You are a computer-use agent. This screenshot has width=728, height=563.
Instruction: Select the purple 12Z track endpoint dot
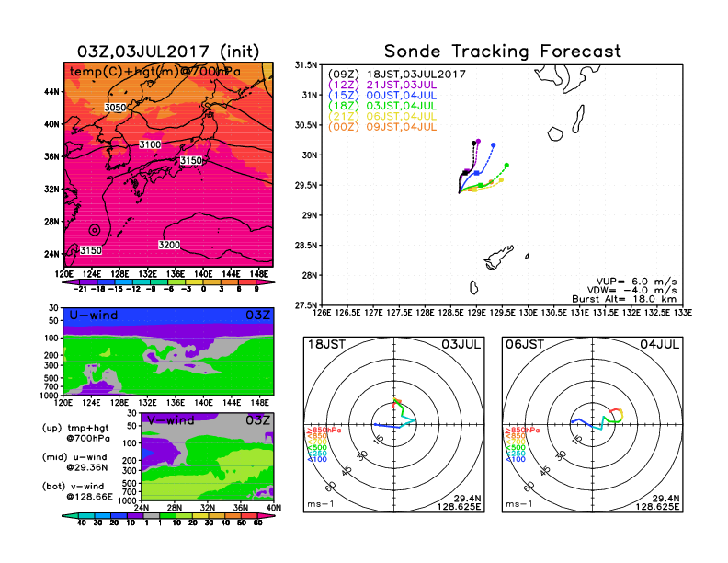(x=478, y=142)
